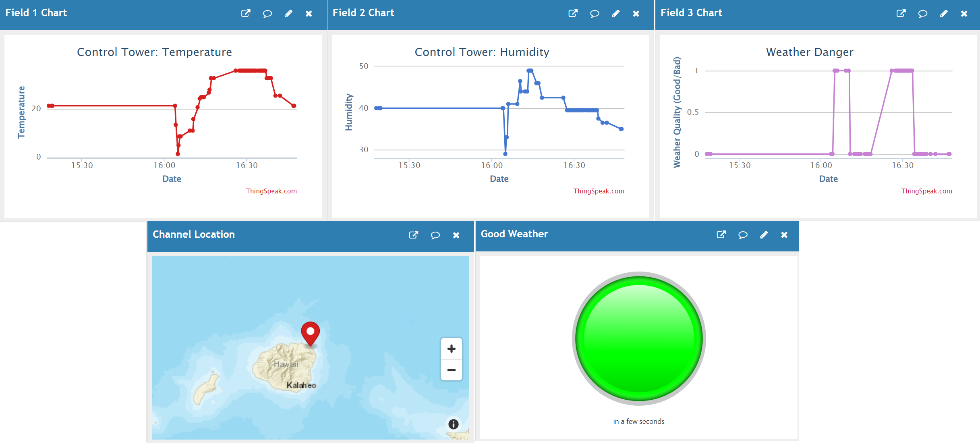The image size is (980, 444).
Task: Toggle the Good Weather status indicator
Action: [x=638, y=336]
